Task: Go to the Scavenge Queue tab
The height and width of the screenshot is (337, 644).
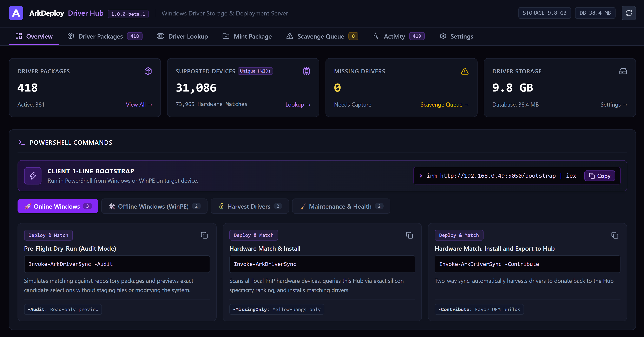Action: pyautogui.click(x=322, y=36)
